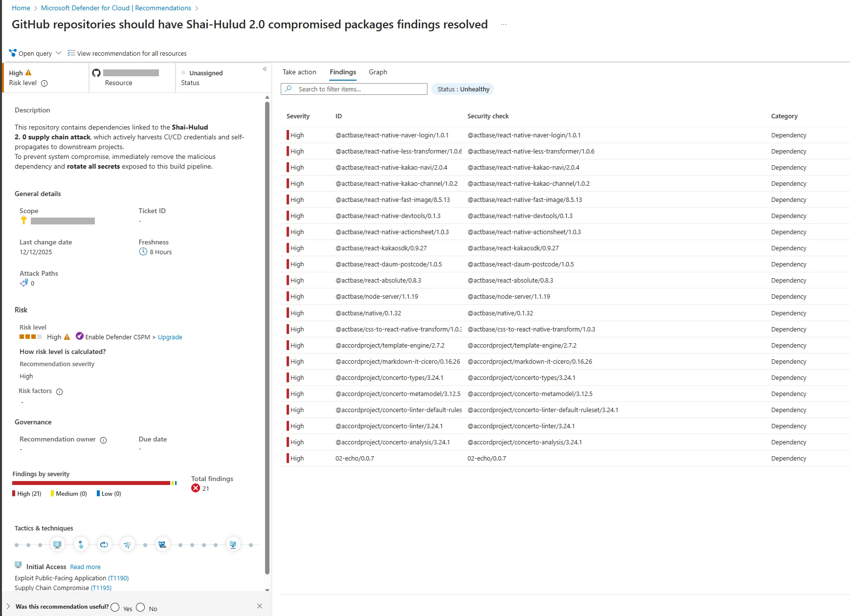Click the Upgrade link for Defender CSPM
Image resolution: width=850 pixels, height=616 pixels.
(170, 337)
